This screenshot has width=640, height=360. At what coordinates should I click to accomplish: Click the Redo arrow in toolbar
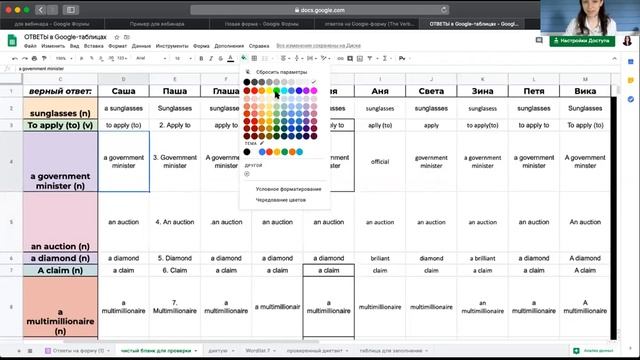click(25, 58)
